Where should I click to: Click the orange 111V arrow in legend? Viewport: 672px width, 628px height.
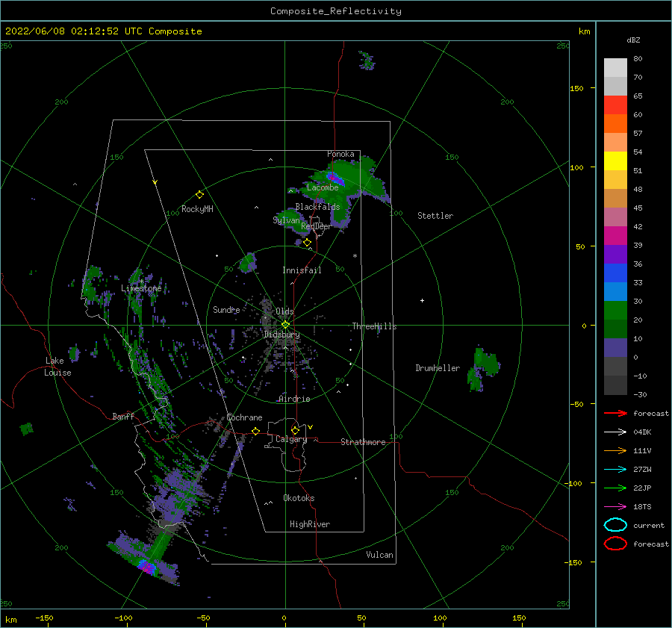coord(615,450)
